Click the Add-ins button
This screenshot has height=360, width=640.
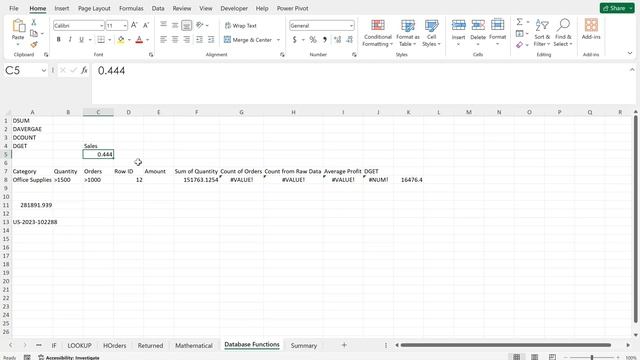tap(591, 29)
